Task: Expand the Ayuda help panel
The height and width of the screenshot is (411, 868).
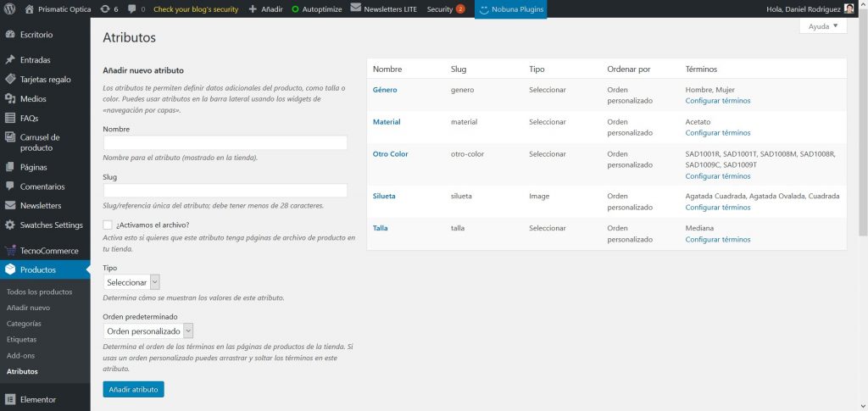Action: (x=822, y=26)
